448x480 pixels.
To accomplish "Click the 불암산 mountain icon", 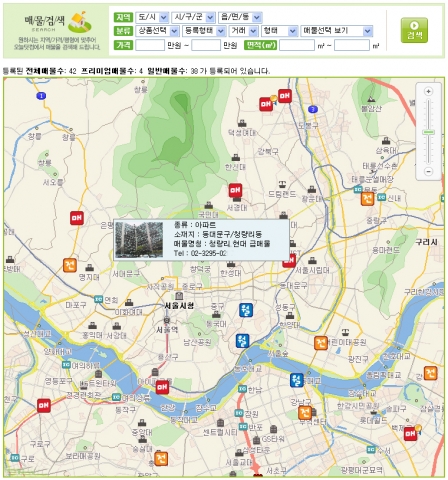I will point(371,99).
